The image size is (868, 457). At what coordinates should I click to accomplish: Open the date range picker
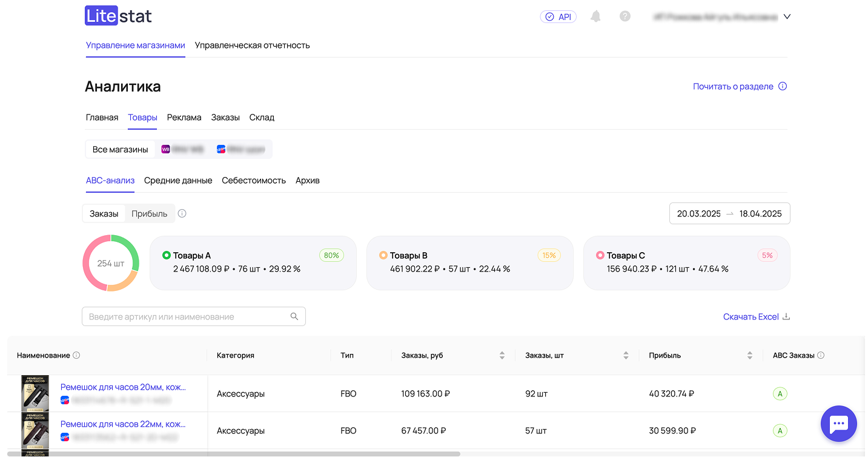coord(729,213)
